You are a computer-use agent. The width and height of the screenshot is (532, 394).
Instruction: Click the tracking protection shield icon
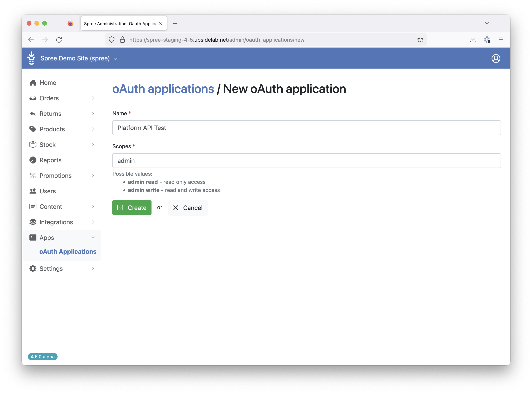(x=111, y=40)
